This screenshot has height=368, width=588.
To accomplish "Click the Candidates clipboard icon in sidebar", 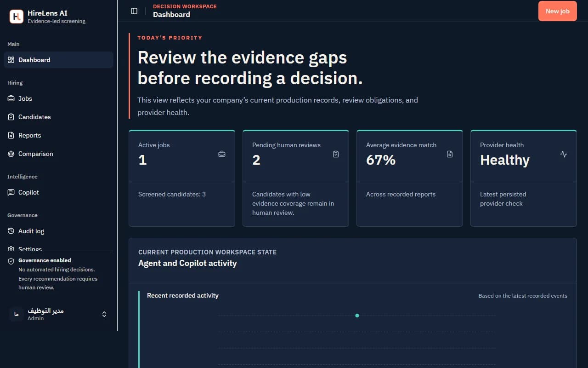I will [x=11, y=117].
